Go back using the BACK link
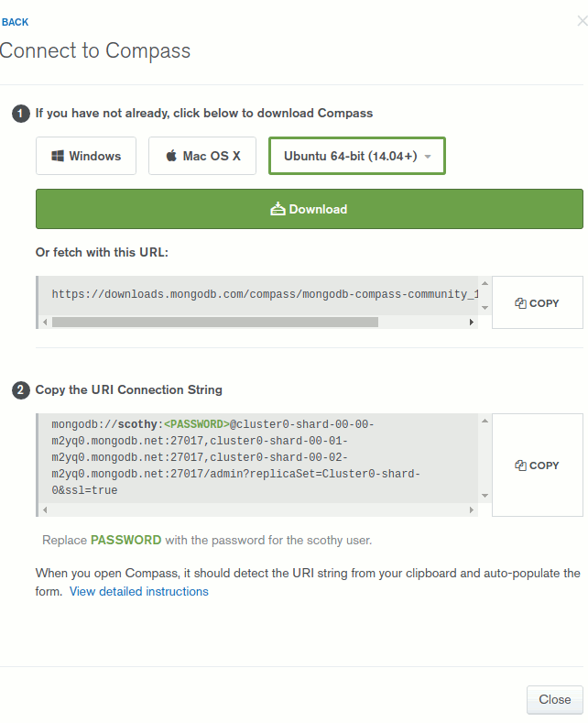The width and height of the screenshot is (588, 723). pyautogui.click(x=16, y=22)
